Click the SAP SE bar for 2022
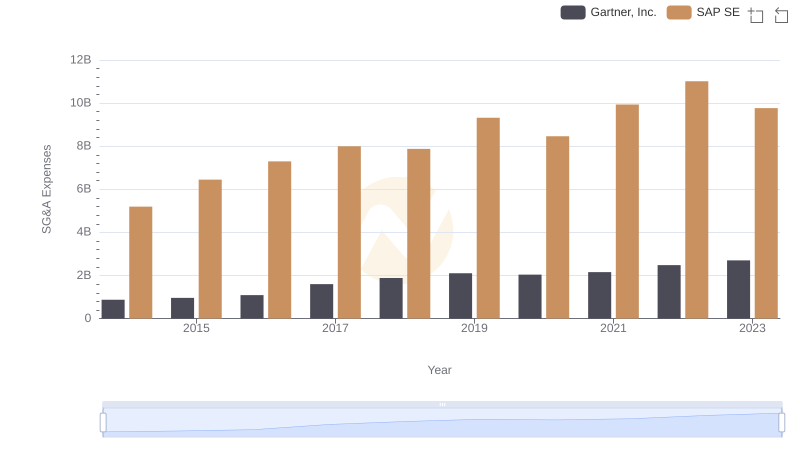 click(x=696, y=200)
